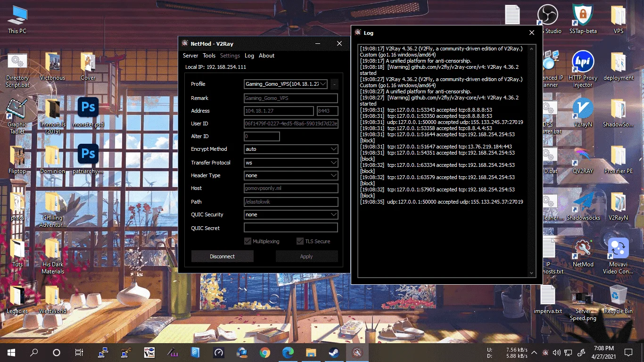Select the NetMod desktop shortcut
The image size is (644, 362).
tap(583, 253)
